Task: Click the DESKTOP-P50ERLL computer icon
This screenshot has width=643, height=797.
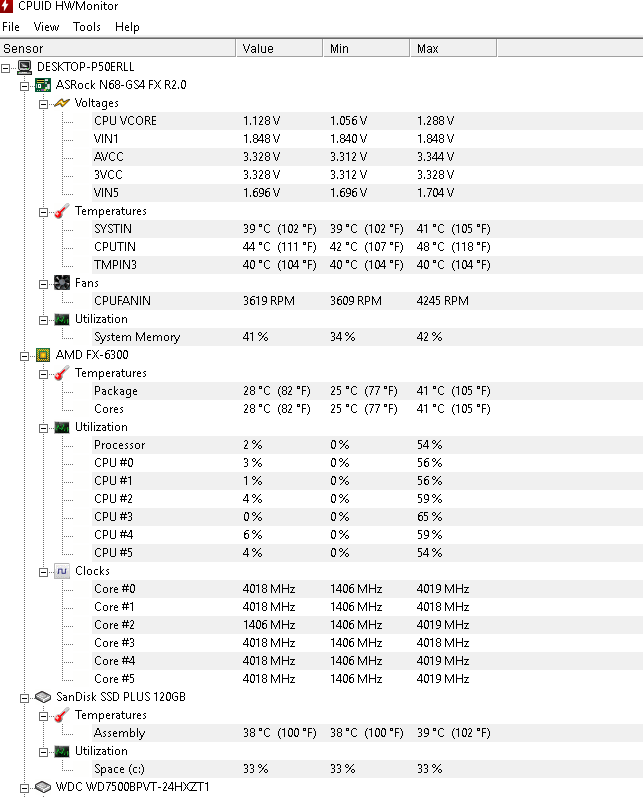Action: coord(24,67)
